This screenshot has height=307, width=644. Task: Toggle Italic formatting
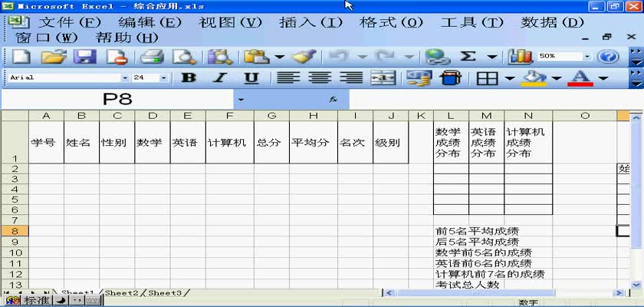tap(220, 78)
